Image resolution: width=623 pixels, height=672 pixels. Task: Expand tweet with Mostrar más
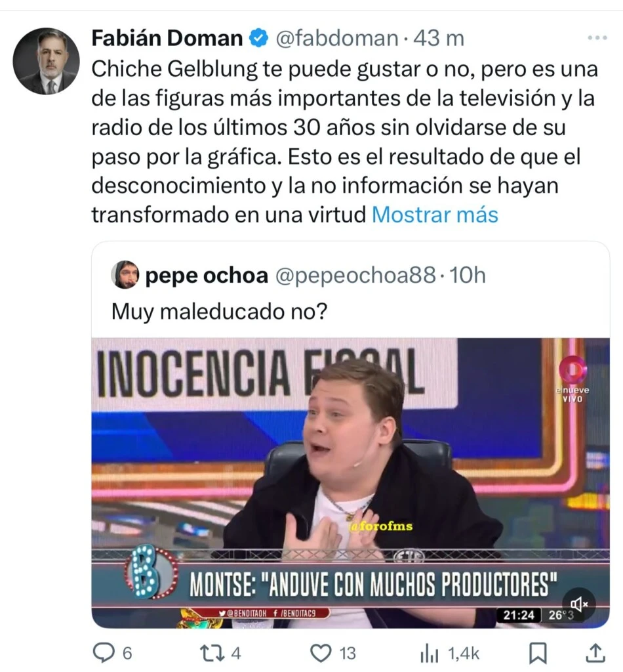tap(435, 215)
